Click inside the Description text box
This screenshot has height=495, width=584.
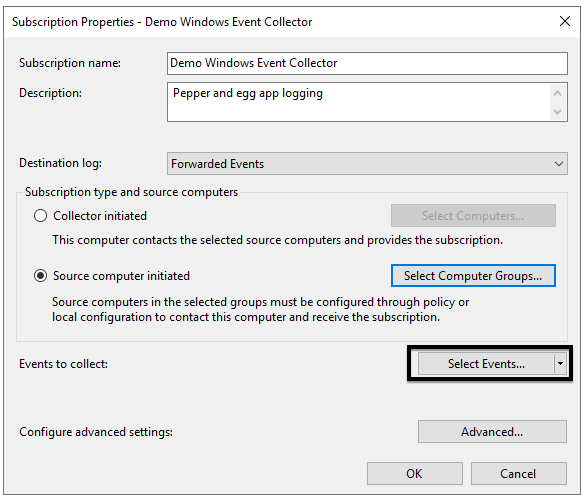(x=359, y=102)
